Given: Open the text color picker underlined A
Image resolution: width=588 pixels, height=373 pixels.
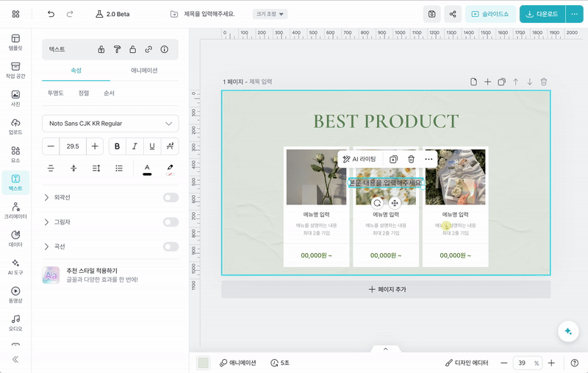Looking at the screenshot, I should point(147,168).
